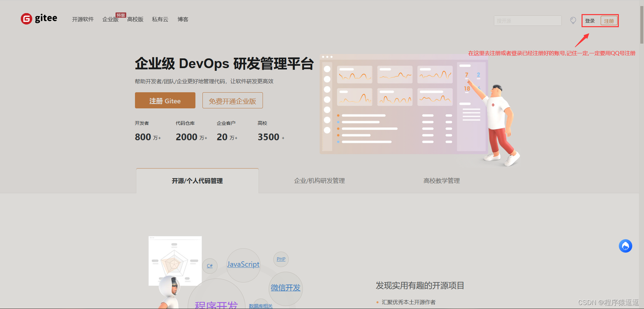Click the 注册 button in header
This screenshot has width=644, height=309.
tap(609, 21)
